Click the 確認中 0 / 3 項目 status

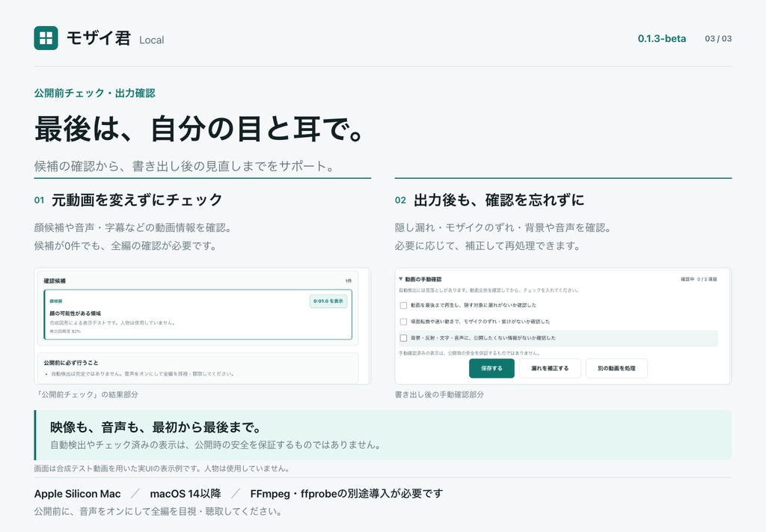click(699, 279)
